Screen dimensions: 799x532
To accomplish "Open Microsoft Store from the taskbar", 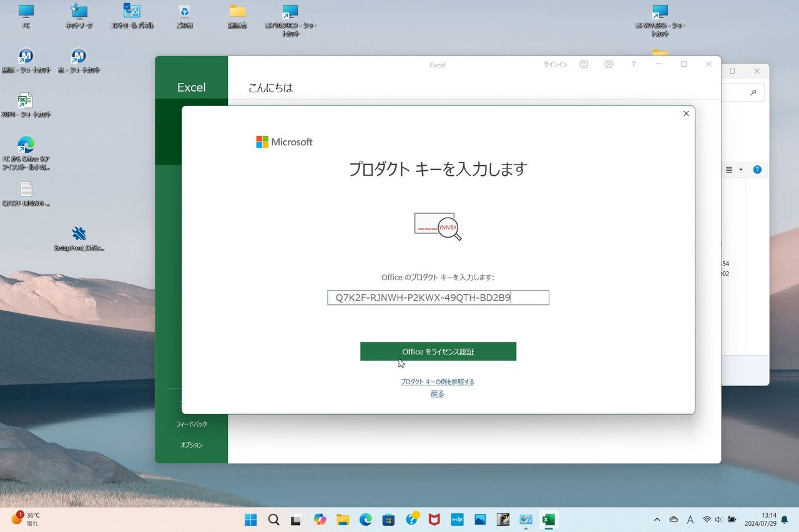I will point(388,520).
